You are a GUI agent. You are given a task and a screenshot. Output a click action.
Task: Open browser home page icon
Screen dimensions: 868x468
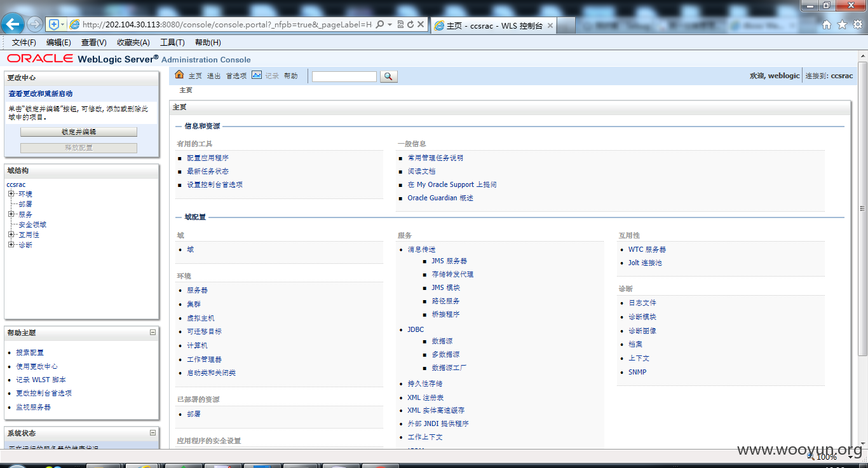pyautogui.click(x=827, y=24)
